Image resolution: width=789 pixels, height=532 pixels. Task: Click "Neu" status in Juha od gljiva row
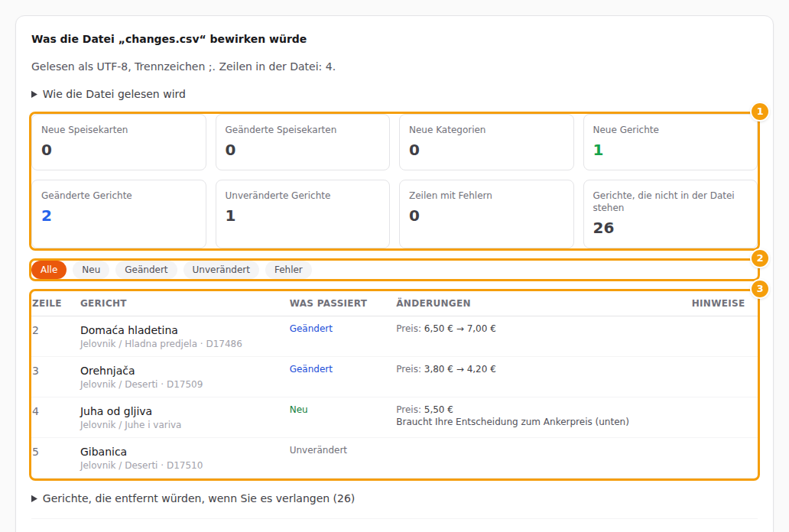298,410
